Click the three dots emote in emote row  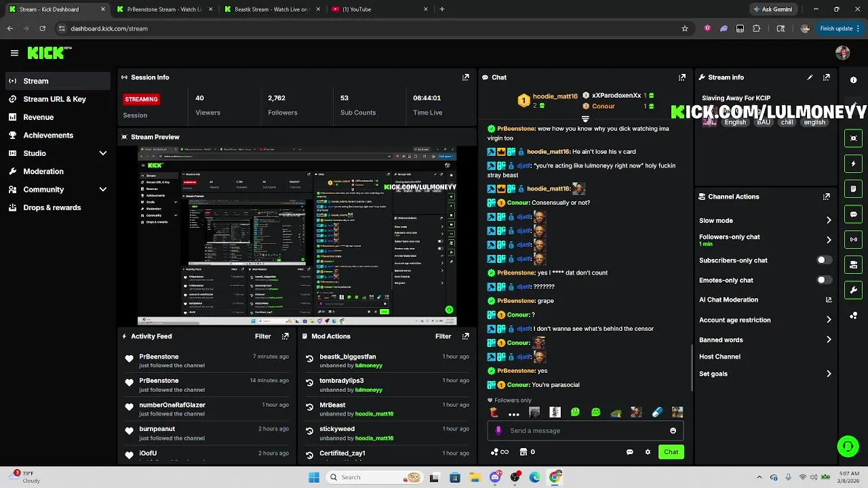pyautogui.click(x=514, y=413)
